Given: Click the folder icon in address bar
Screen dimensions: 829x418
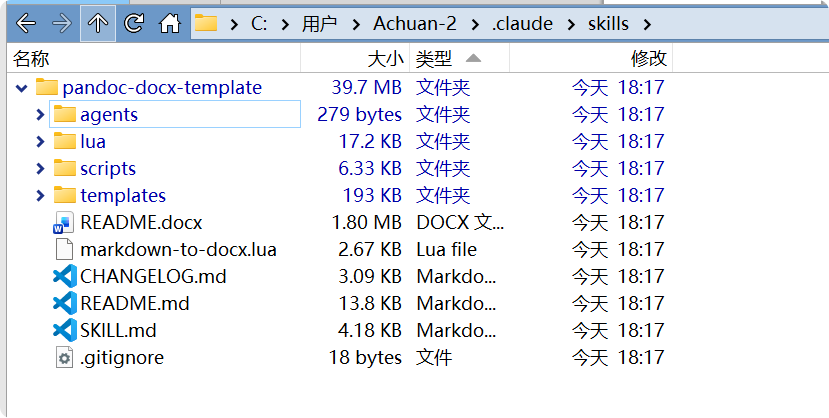Looking at the screenshot, I should 206,23.
